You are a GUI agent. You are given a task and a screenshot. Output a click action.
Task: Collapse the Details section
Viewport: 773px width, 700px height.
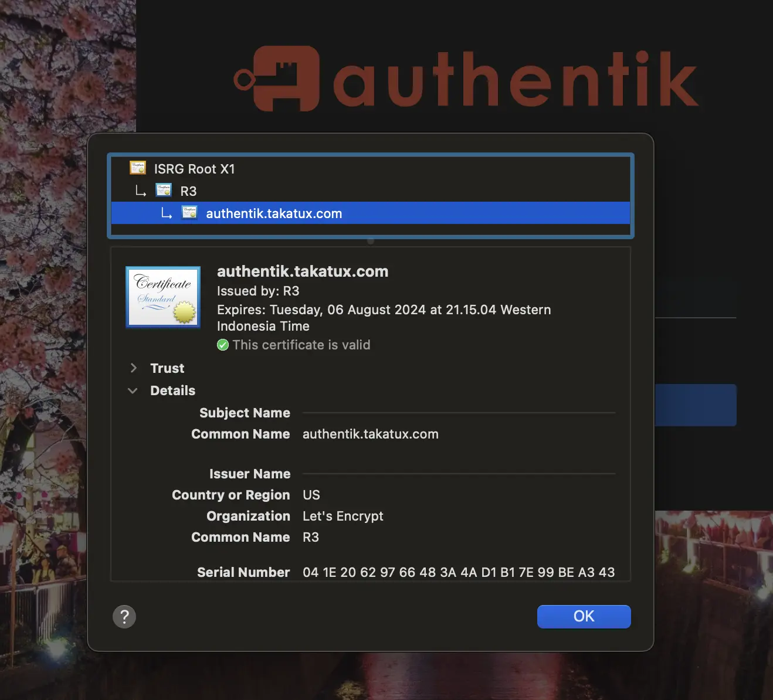[133, 390]
